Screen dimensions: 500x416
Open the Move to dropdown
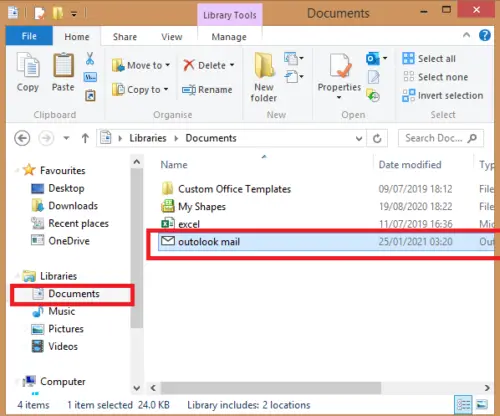(141, 65)
